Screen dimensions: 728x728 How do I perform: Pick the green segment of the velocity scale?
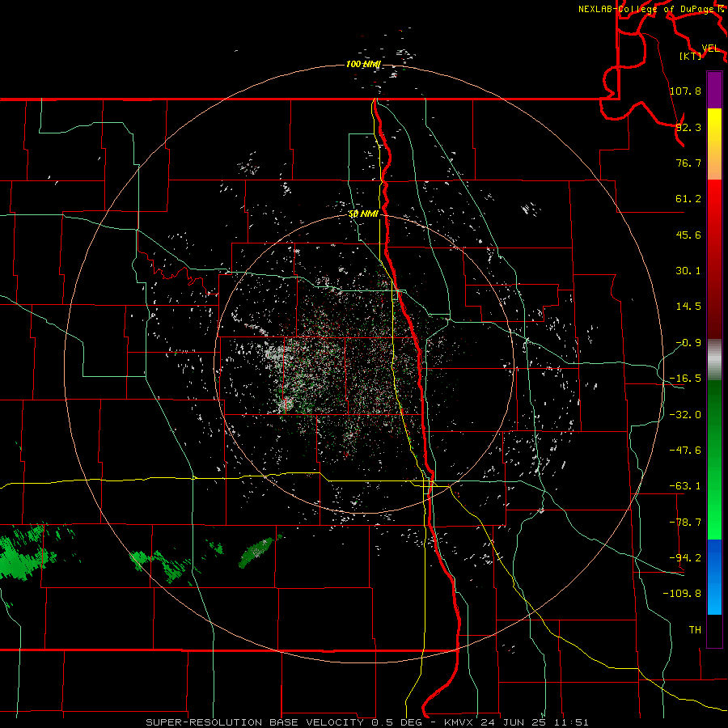click(714, 459)
